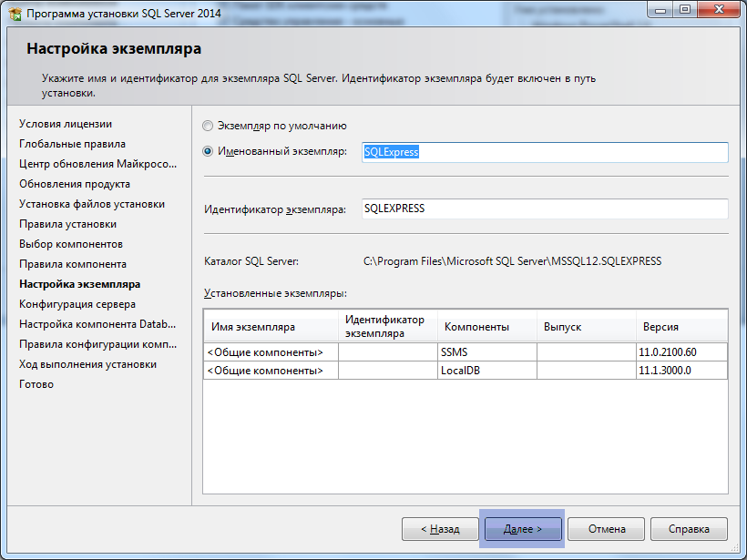Screen dimensions: 747x560
Task: Close the SQL Server setup window
Action: (719, 9)
